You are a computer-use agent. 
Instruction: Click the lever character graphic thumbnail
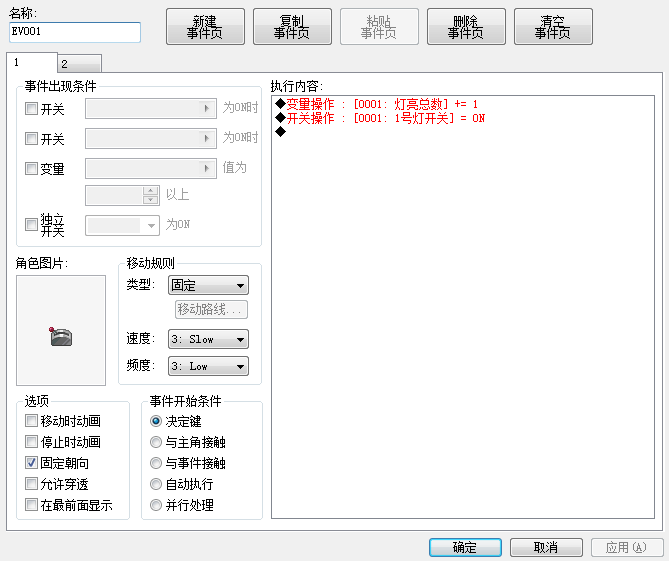(x=61, y=330)
